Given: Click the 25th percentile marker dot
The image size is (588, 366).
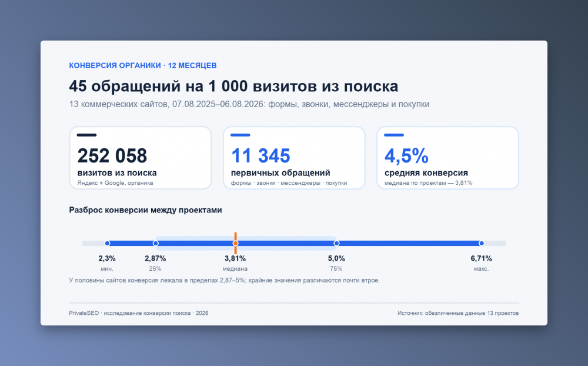Looking at the screenshot, I should pos(156,243).
